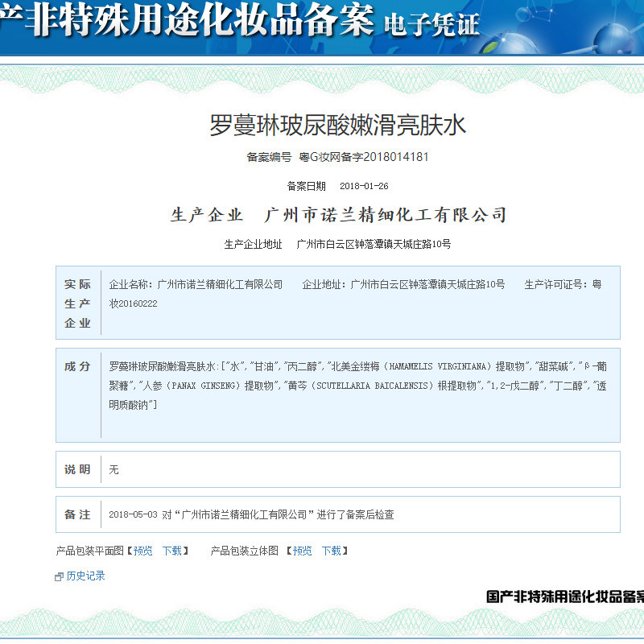Preview the 产品包装立体图 image

click(303, 551)
